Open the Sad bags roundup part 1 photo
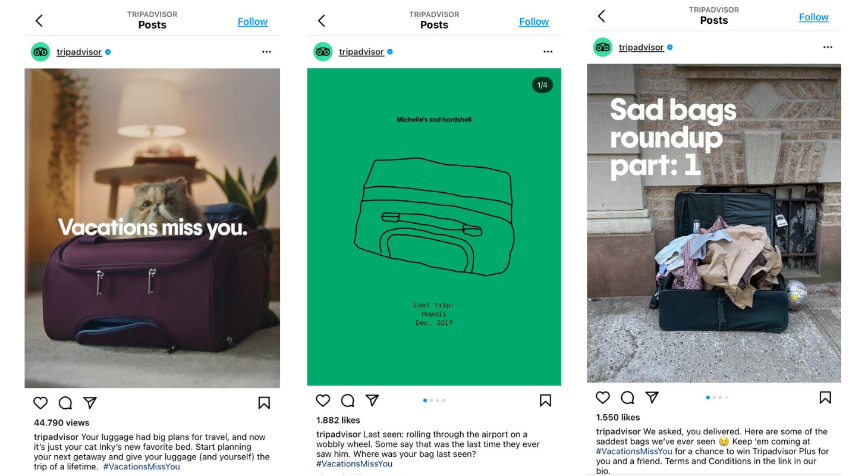Image resolution: width=868 pixels, height=476 pixels. click(x=714, y=223)
